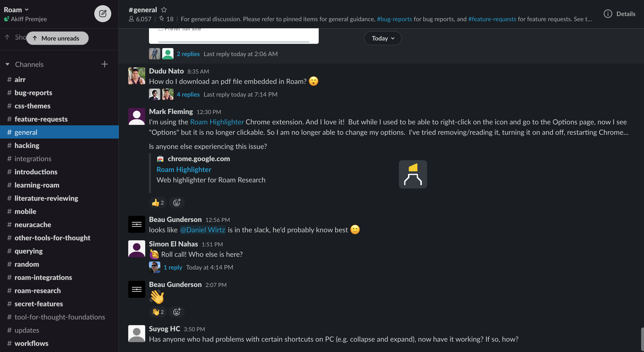
Task: Star the #general channel
Action: [164, 10]
